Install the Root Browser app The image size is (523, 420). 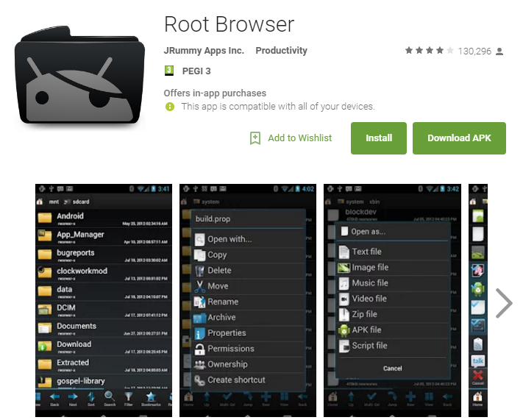click(379, 138)
